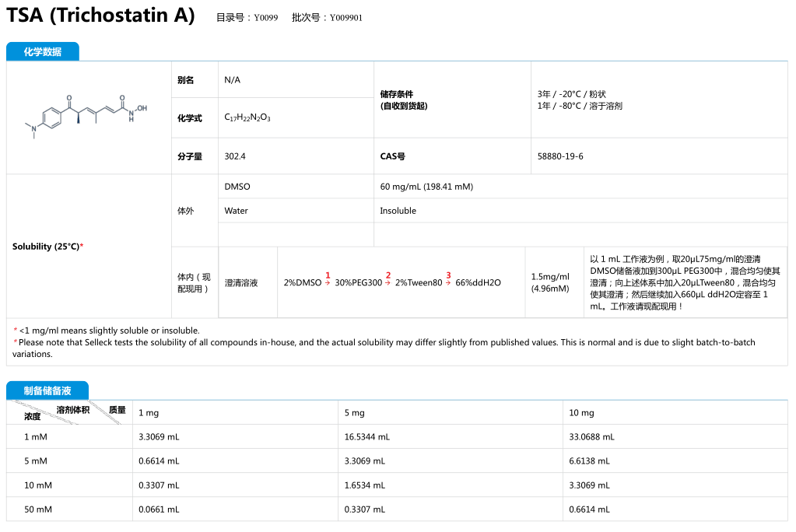The height and width of the screenshot is (532, 796).
Task: Click the 50 mM row label
Action: [x=38, y=509]
